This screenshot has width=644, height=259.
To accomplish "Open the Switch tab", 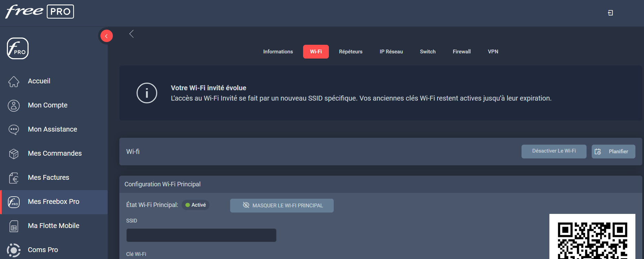I will (428, 52).
